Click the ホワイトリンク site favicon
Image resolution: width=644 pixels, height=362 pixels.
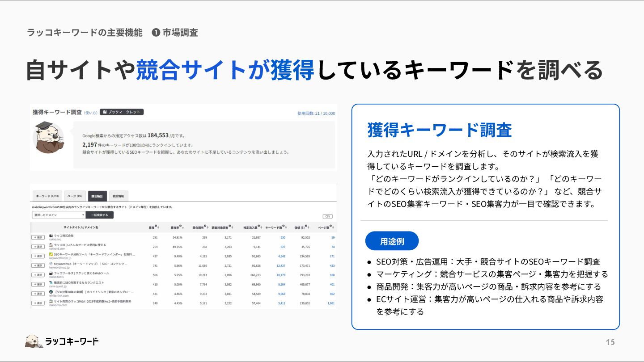51,292
